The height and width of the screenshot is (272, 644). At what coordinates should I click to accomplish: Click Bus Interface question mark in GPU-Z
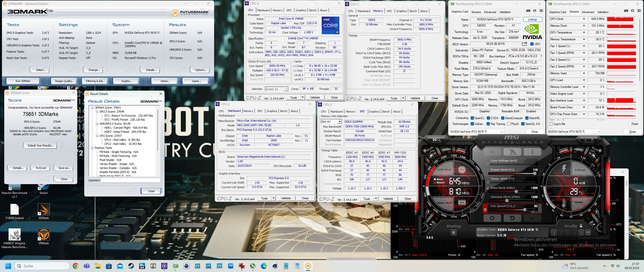tap(541, 56)
